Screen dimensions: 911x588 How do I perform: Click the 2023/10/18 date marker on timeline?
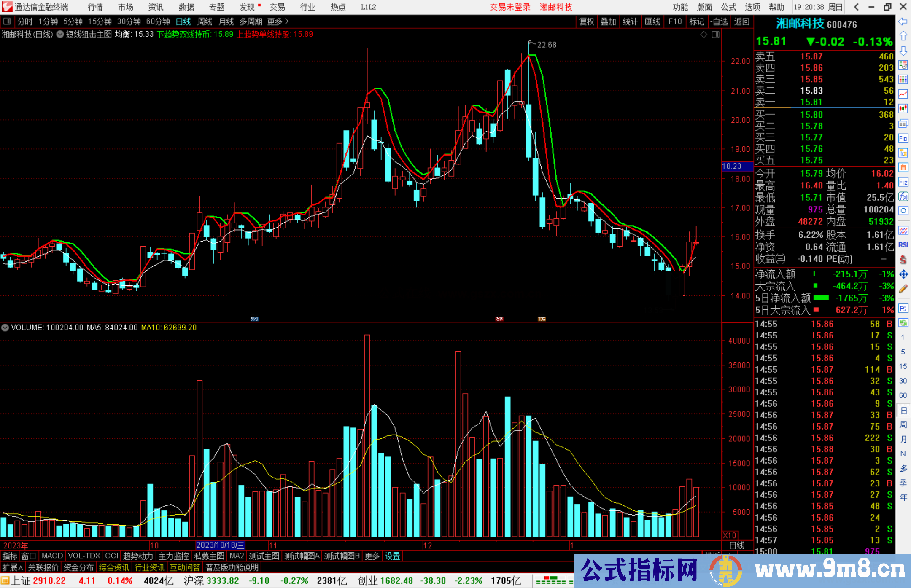(x=220, y=545)
